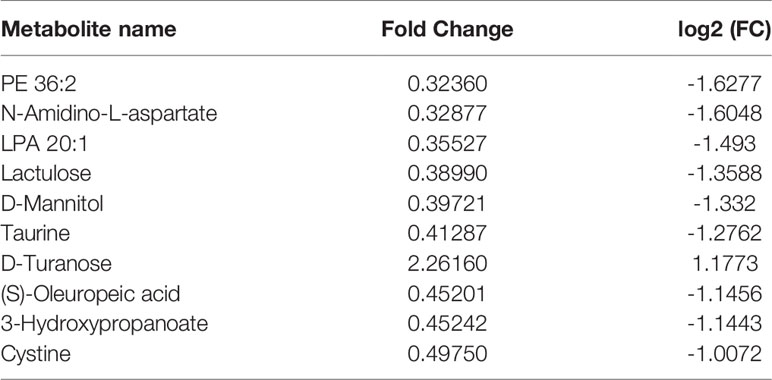Screen dimensions: 772x380
Task: Click the D-Mannitol metabolite name
Action: point(52,204)
